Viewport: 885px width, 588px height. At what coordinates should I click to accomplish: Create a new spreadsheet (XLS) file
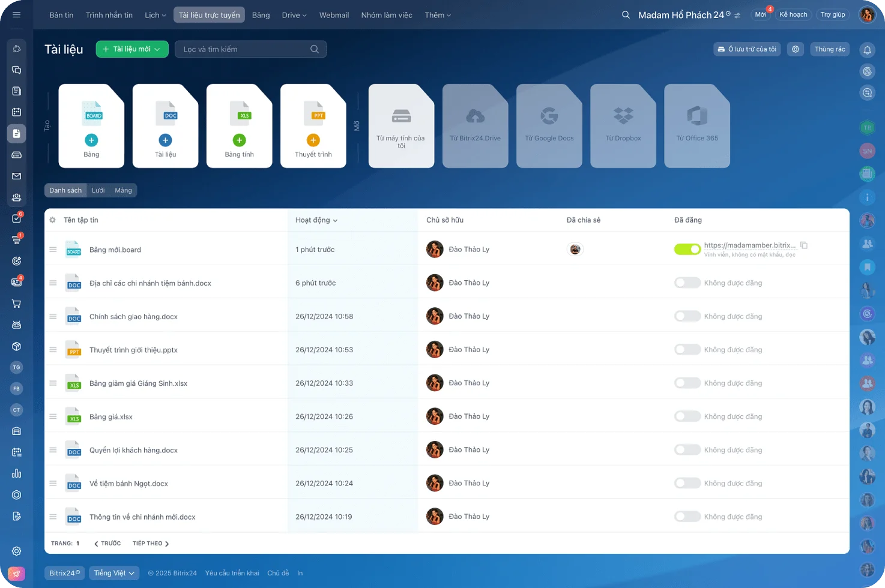point(239,126)
